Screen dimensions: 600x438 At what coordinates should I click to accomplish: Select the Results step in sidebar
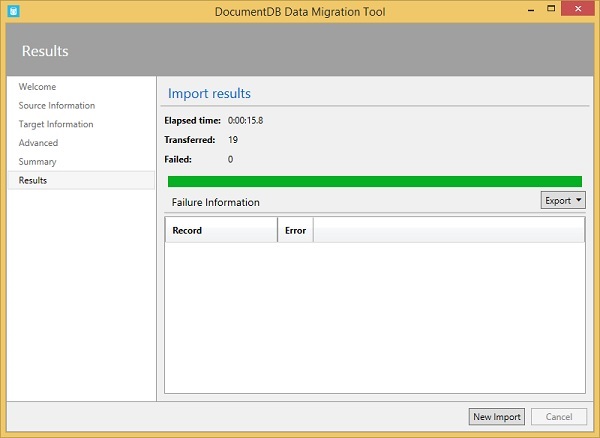pos(82,180)
